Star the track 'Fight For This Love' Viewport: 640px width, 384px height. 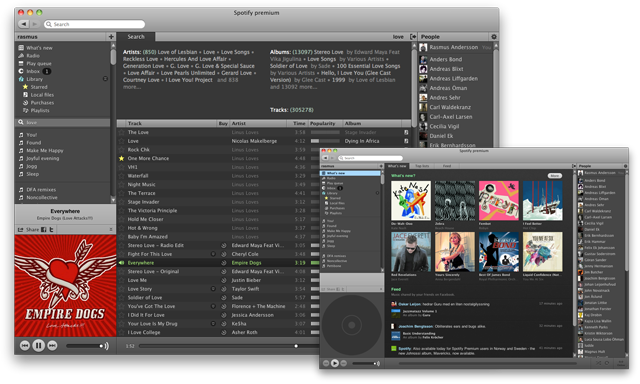(121, 254)
